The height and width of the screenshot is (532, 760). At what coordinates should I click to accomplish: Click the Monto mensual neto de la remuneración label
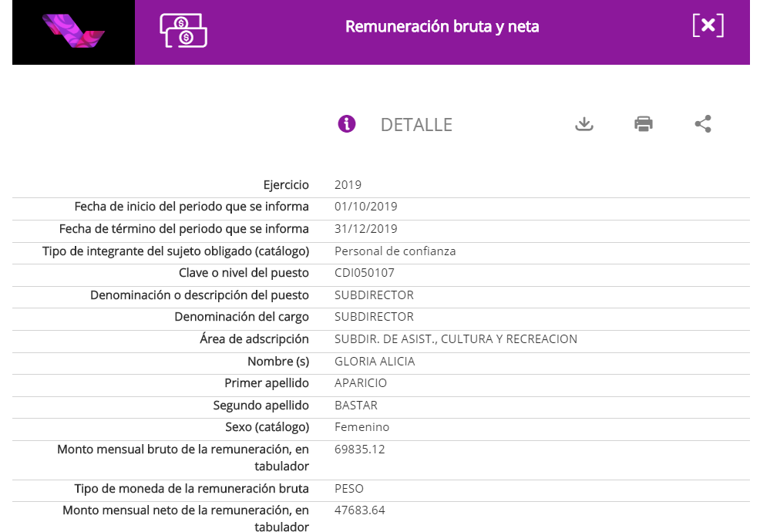point(186,518)
